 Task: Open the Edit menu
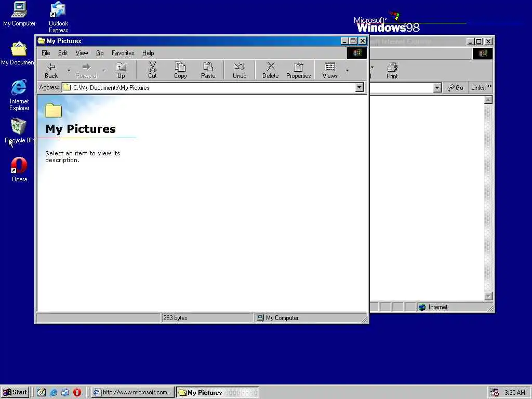pyautogui.click(x=63, y=53)
